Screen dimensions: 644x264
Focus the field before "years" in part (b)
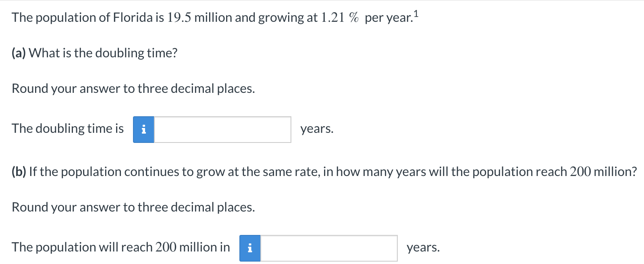click(x=328, y=248)
